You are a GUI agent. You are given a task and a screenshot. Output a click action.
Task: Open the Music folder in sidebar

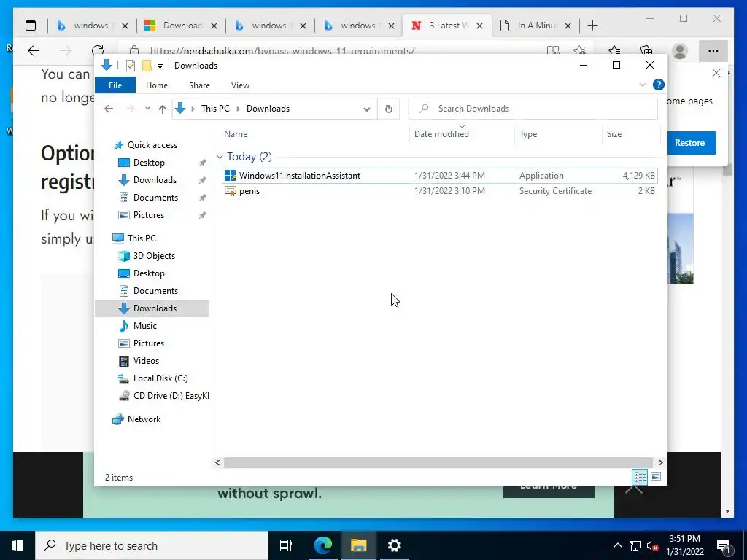[x=145, y=326]
